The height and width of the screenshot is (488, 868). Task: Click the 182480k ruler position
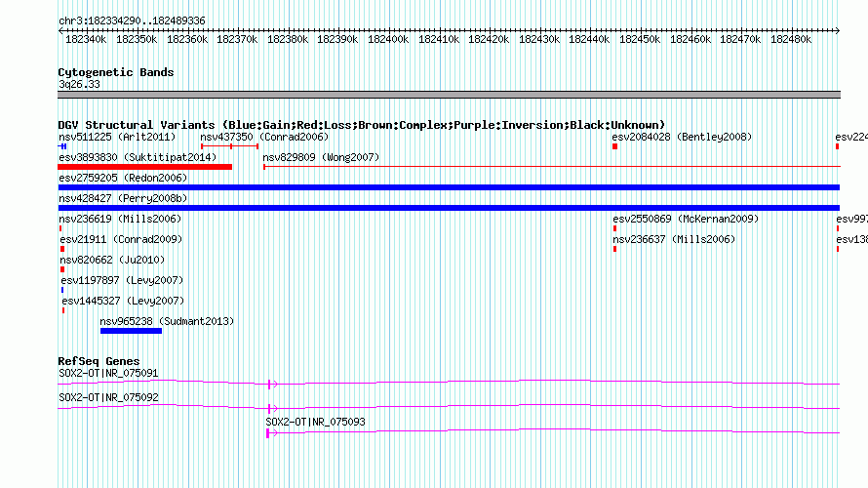(x=791, y=39)
